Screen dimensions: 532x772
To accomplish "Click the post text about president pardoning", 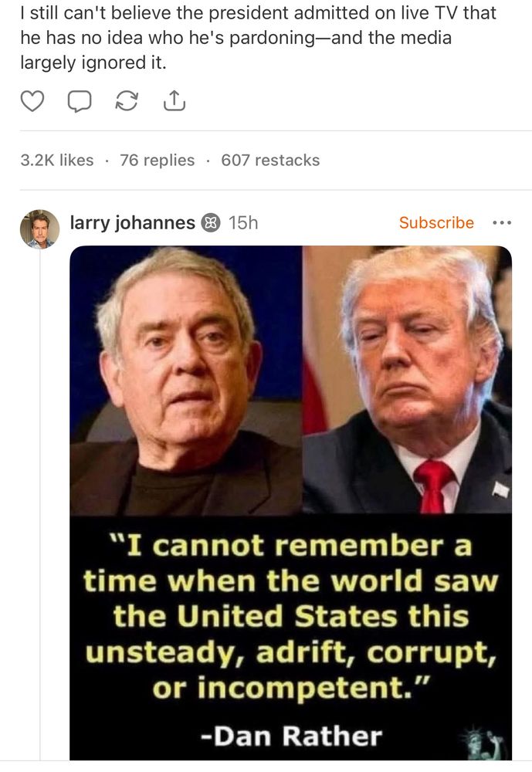I will [258, 38].
